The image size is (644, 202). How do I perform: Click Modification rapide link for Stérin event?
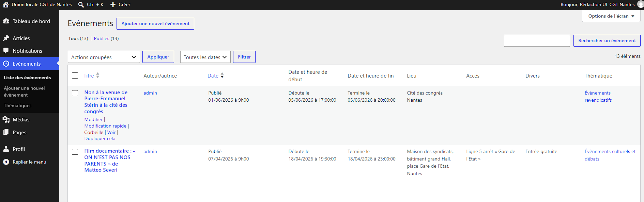[x=105, y=126]
